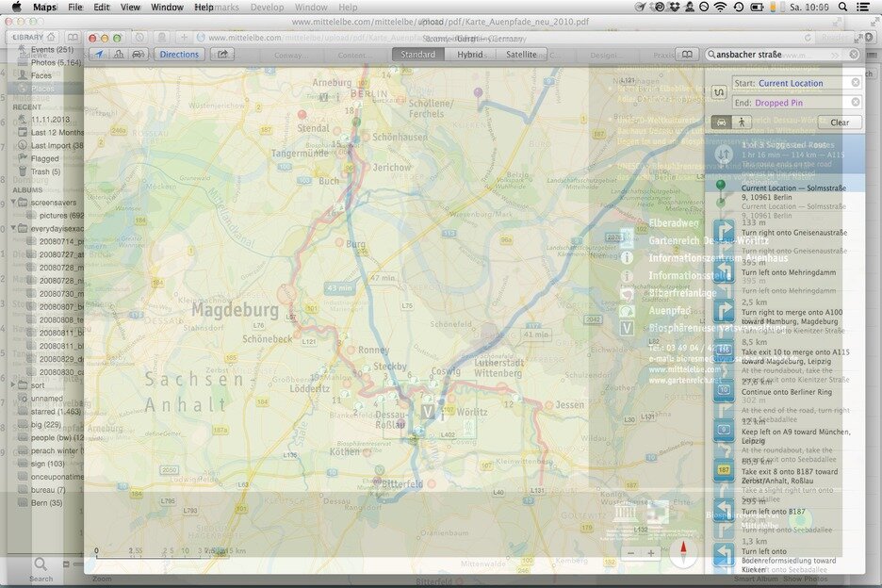Toggle 3D buildings view in Maps
The width and height of the screenshot is (882, 588).
point(119,55)
